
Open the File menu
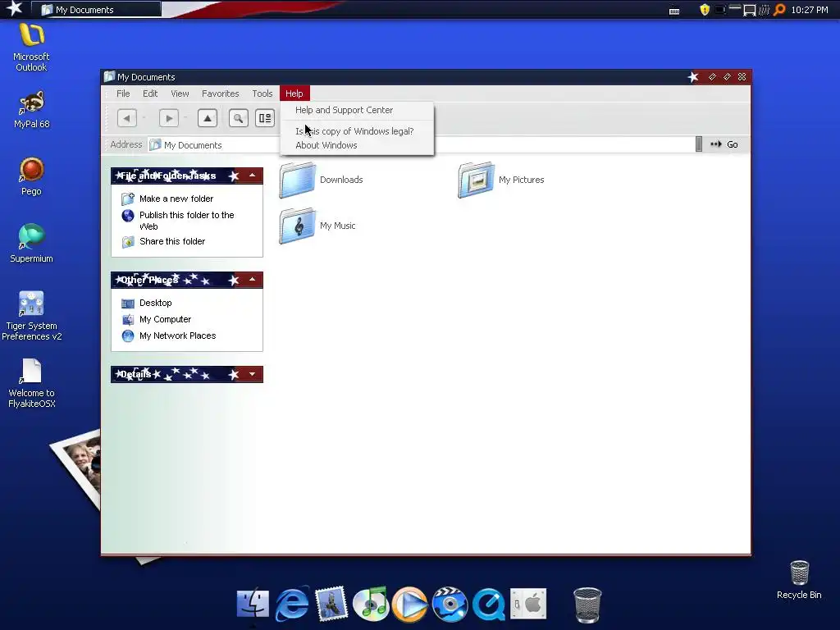click(123, 94)
